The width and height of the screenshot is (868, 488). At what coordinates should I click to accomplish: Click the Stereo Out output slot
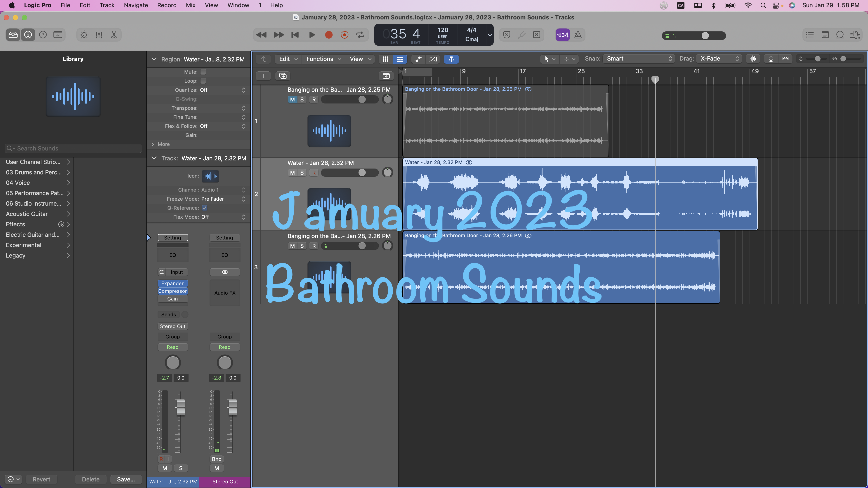click(172, 326)
